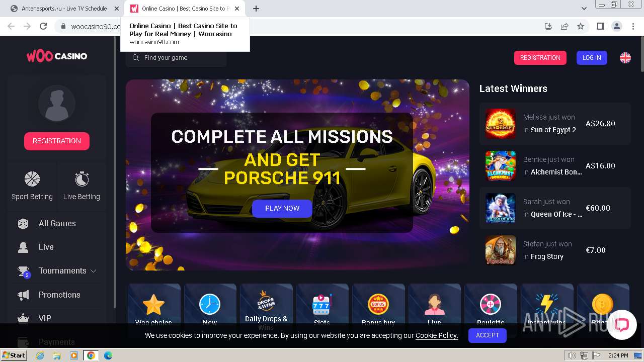
Task: Open Alchemist Bonanza winner thumbnail
Action: tap(501, 166)
